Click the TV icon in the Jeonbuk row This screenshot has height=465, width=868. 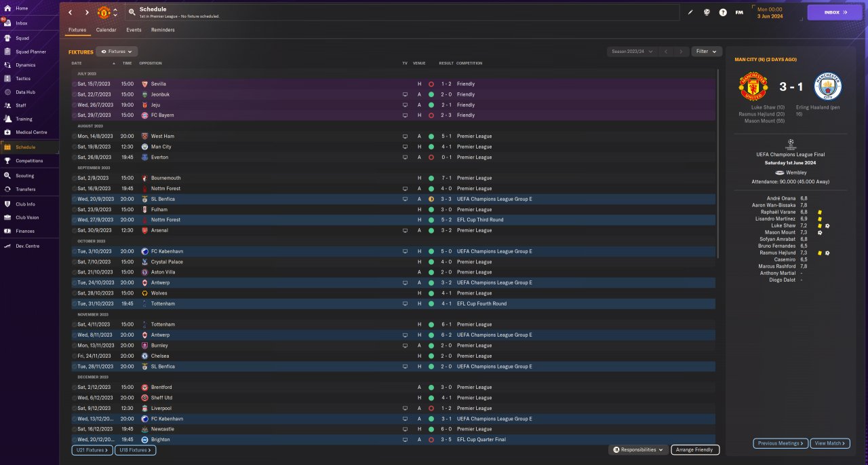405,94
